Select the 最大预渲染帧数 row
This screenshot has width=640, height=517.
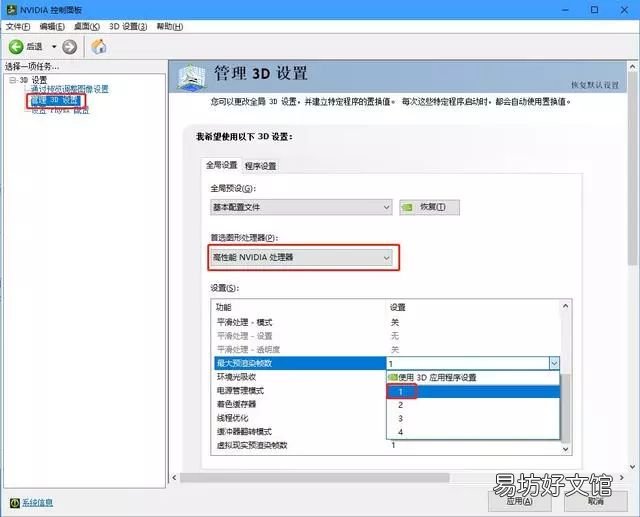pos(300,363)
